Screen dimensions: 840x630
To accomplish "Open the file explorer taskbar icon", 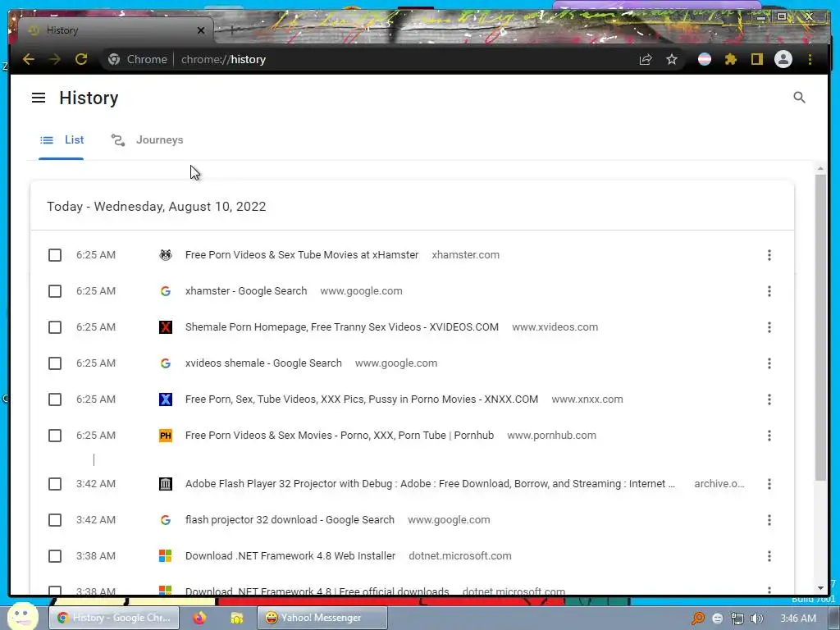I will 236,619.
